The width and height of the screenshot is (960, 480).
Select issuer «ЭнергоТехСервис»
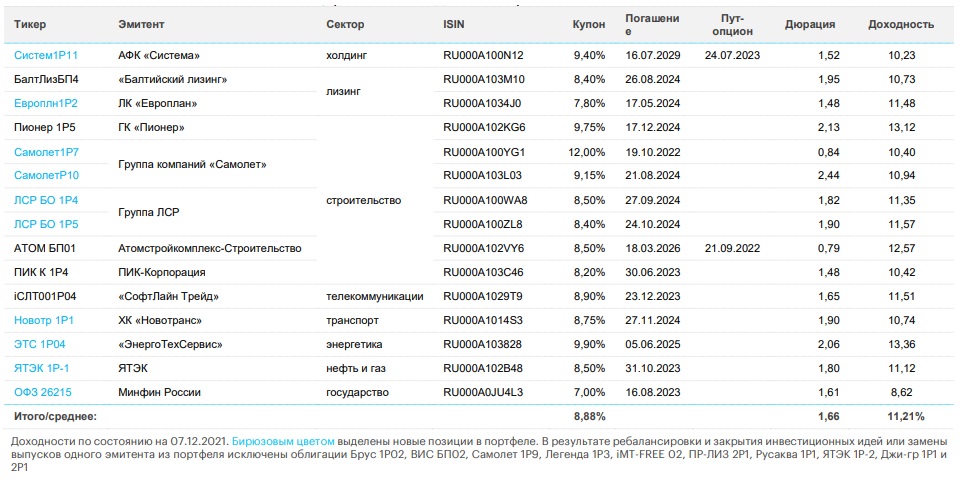(x=170, y=345)
